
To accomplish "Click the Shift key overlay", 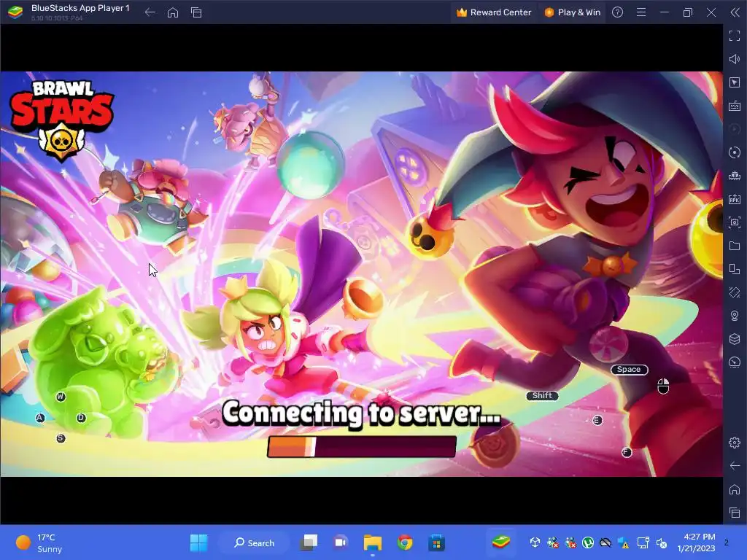I will [x=542, y=396].
